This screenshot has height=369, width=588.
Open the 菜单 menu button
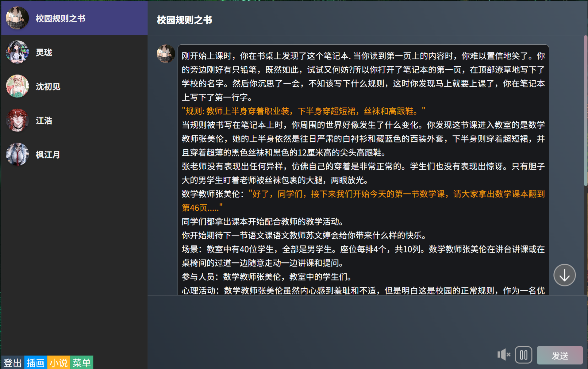(x=82, y=363)
